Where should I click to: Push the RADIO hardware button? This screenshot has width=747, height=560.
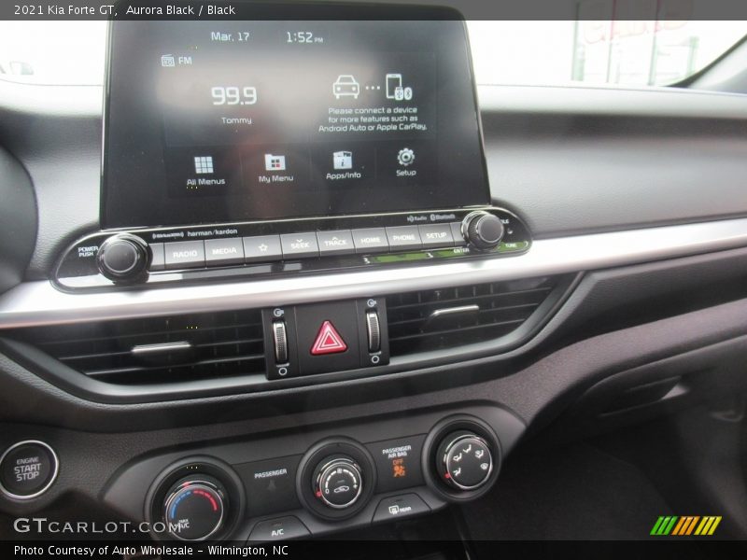(185, 253)
